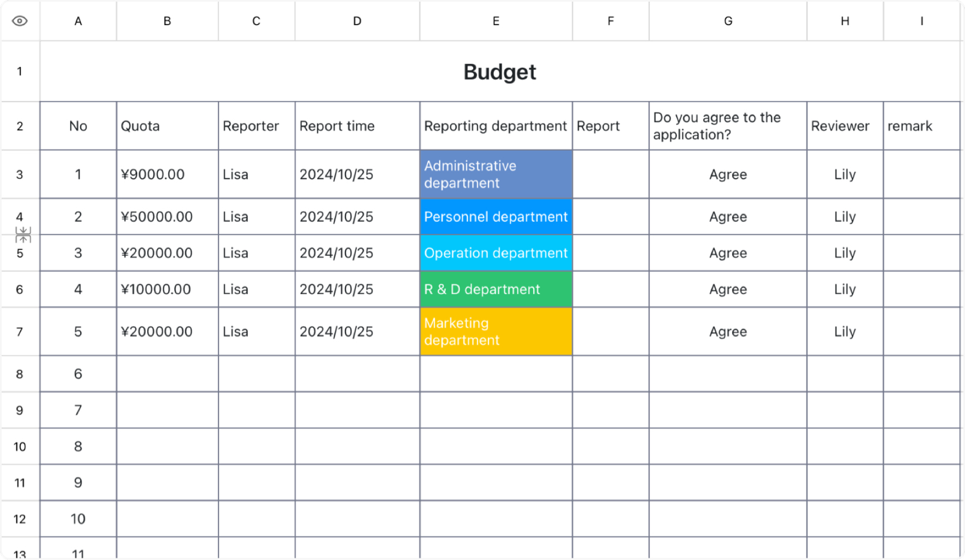
Task: Select the ¥10000.00 quota cell
Action: click(x=167, y=289)
